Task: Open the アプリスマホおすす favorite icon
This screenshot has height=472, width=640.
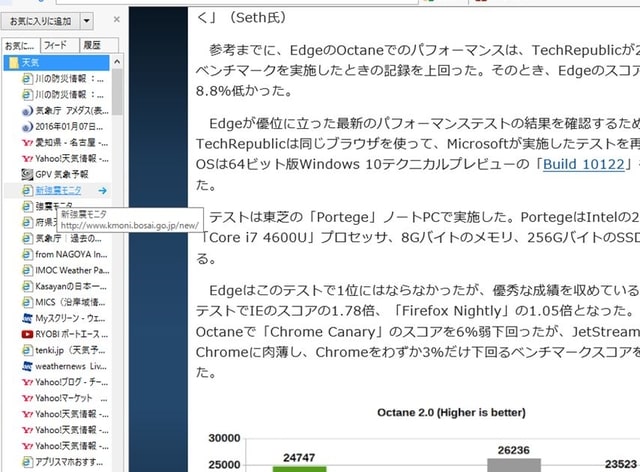Action: (x=27, y=462)
